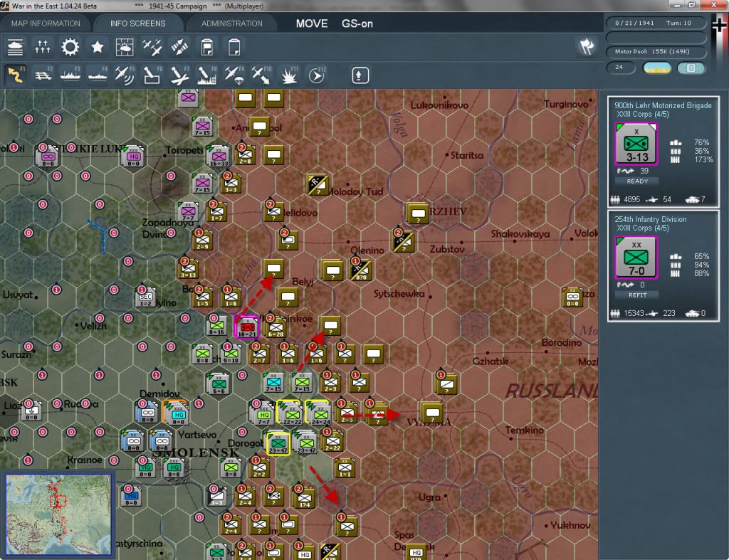Click XXIII Corps (4/5) under 254th Infantry
729x560 pixels.
(x=643, y=228)
